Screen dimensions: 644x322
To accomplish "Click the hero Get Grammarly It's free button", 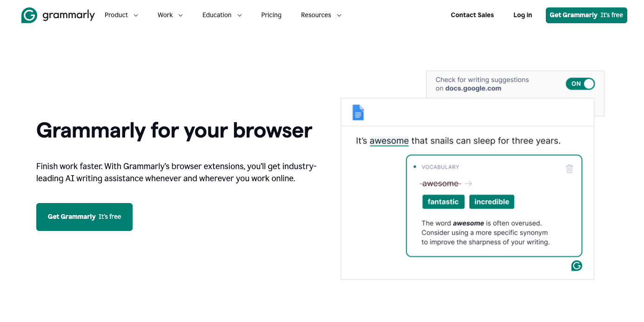I will click(84, 217).
